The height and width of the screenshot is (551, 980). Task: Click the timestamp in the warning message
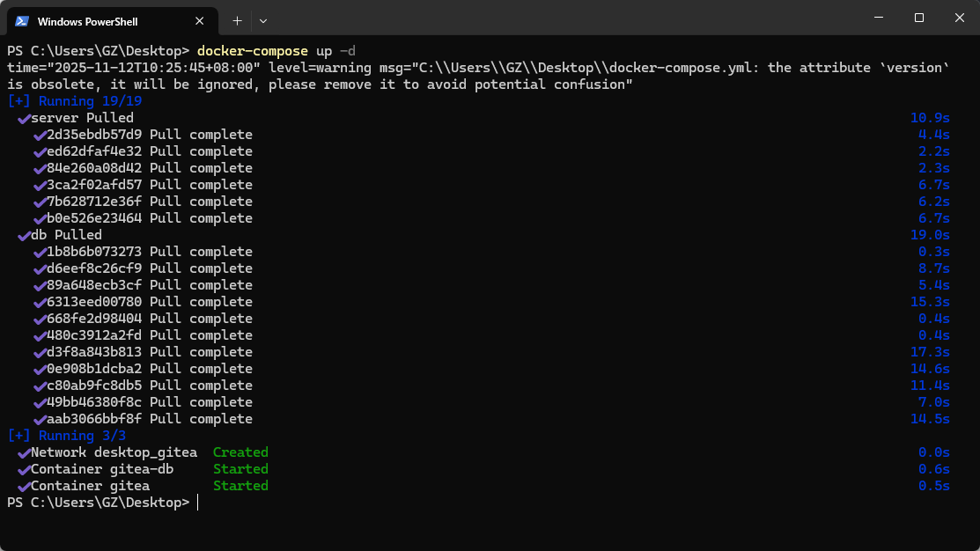pyautogui.click(x=154, y=68)
